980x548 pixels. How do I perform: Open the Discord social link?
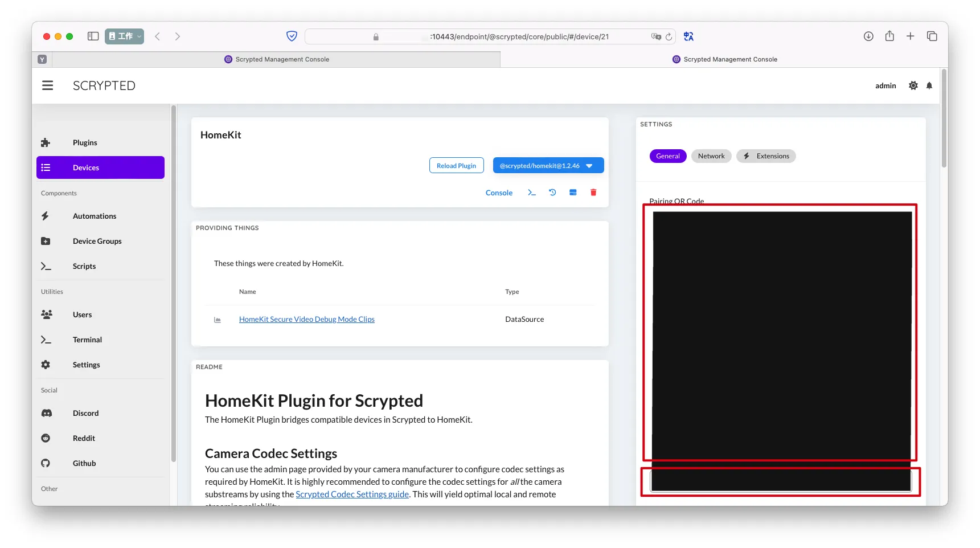click(x=100, y=413)
